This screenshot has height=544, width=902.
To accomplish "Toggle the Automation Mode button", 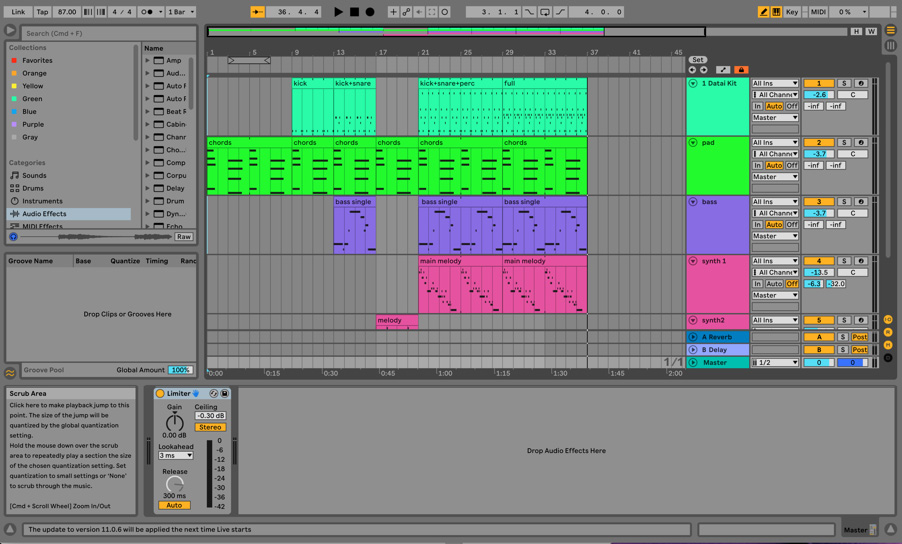I will 723,70.
